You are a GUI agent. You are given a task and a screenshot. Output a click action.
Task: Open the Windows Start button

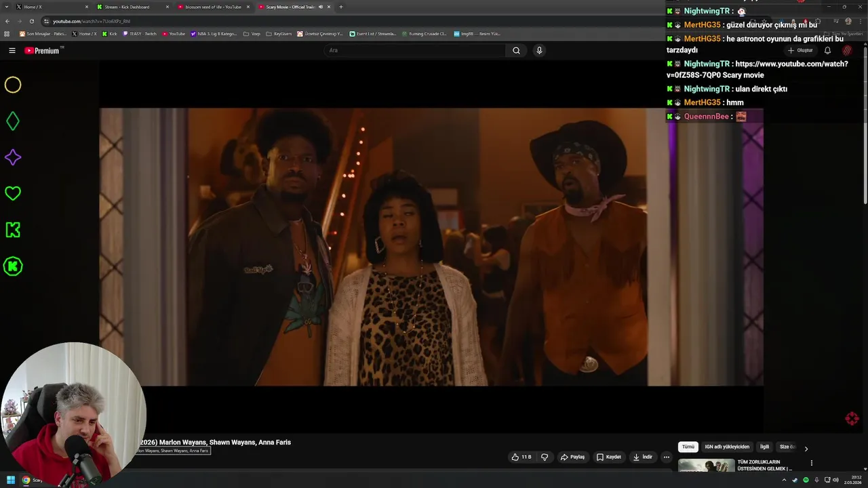[11, 480]
